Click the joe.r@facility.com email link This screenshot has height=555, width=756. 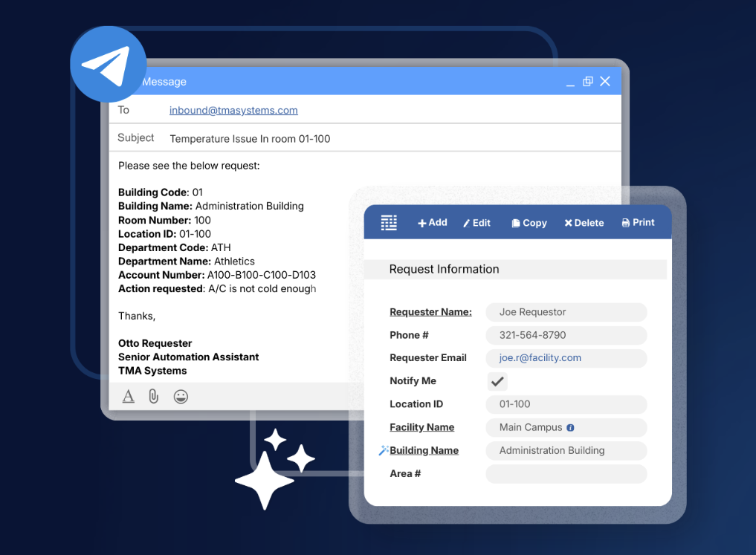[x=540, y=358]
